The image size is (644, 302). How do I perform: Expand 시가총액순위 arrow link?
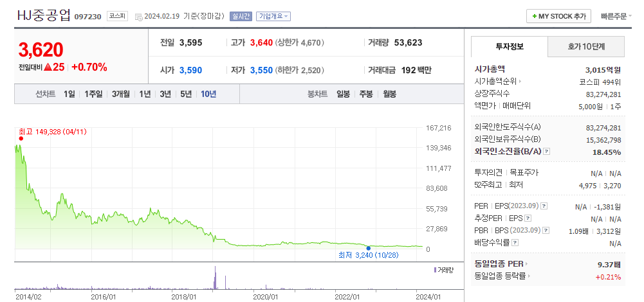tap(520, 82)
